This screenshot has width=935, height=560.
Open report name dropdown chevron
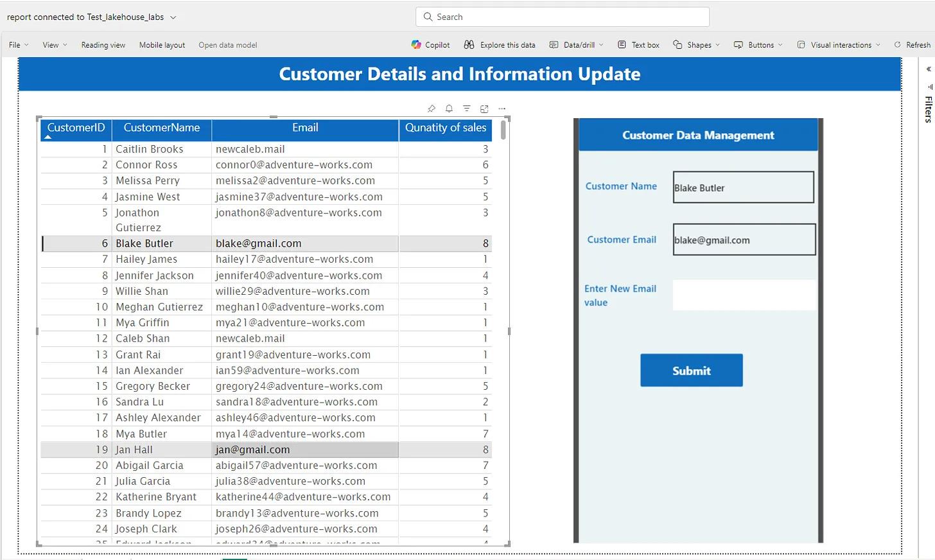pos(173,17)
